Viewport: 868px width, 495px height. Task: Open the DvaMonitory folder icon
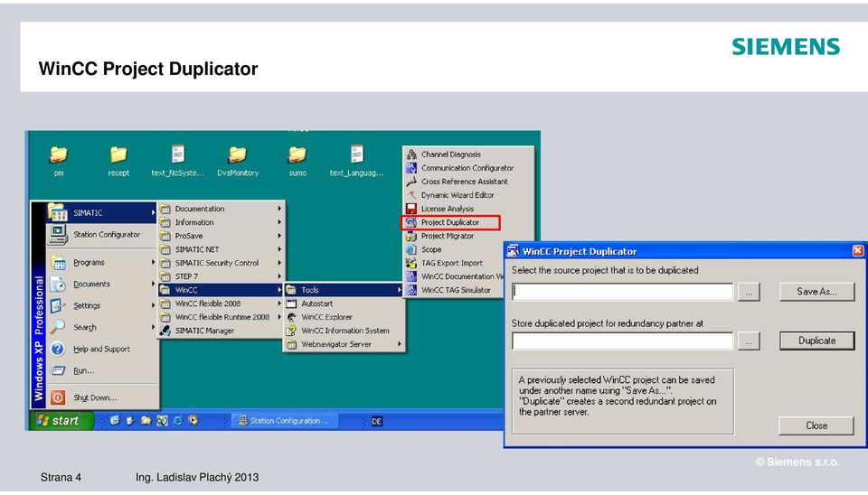click(x=238, y=154)
